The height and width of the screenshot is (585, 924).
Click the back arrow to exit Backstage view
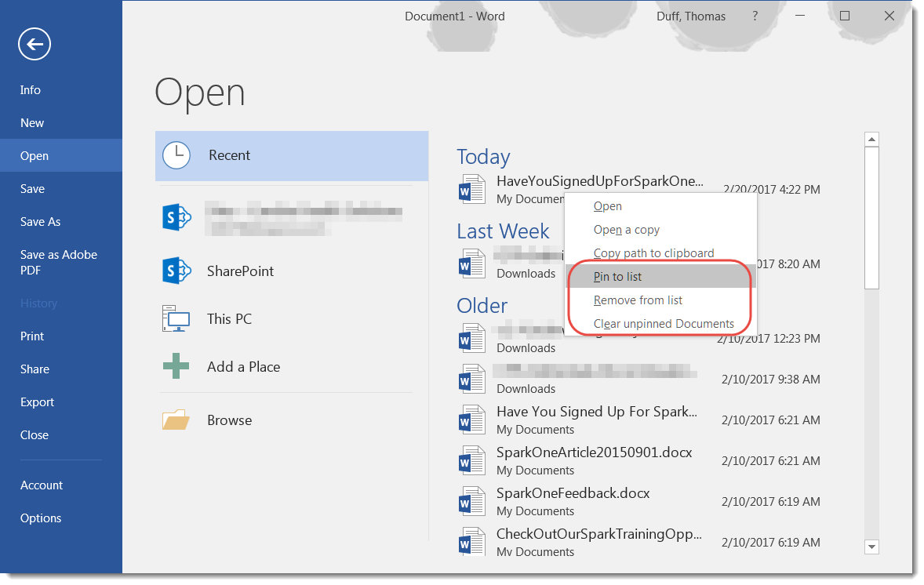tap(33, 44)
